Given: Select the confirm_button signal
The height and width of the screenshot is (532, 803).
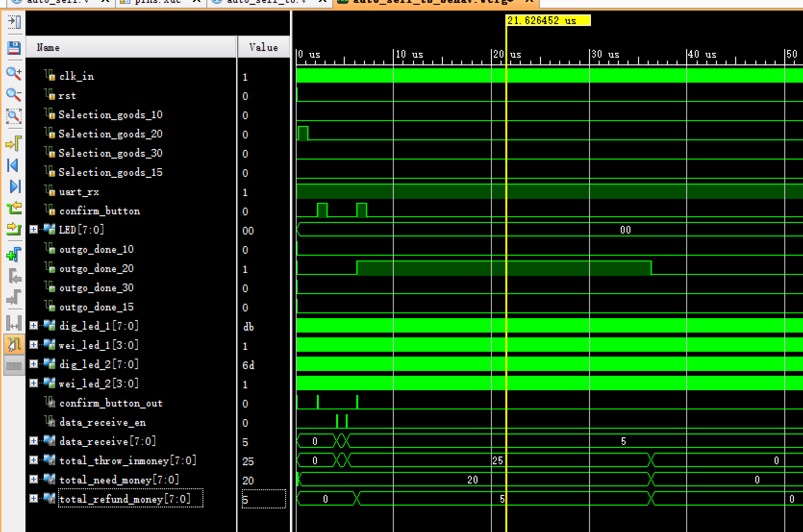Looking at the screenshot, I should [100, 211].
